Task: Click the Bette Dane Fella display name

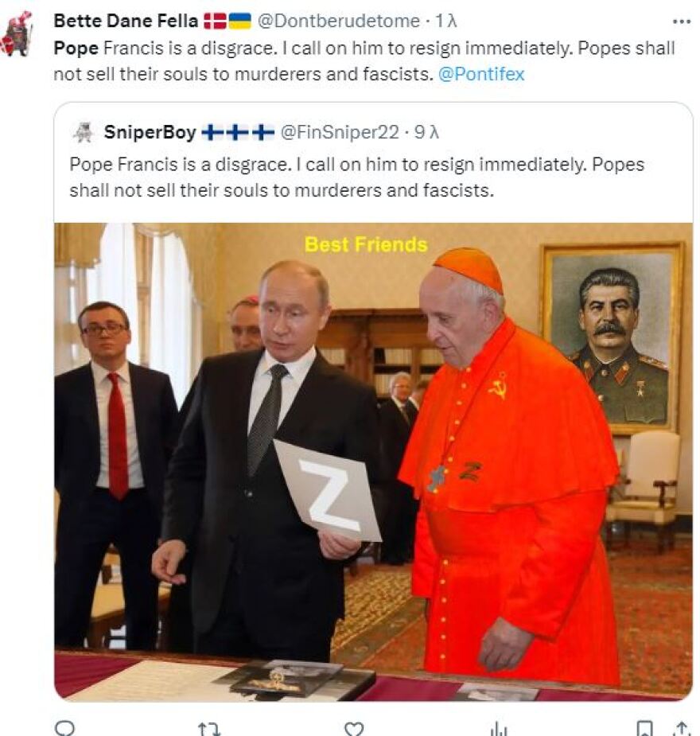Action: (x=126, y=21)
